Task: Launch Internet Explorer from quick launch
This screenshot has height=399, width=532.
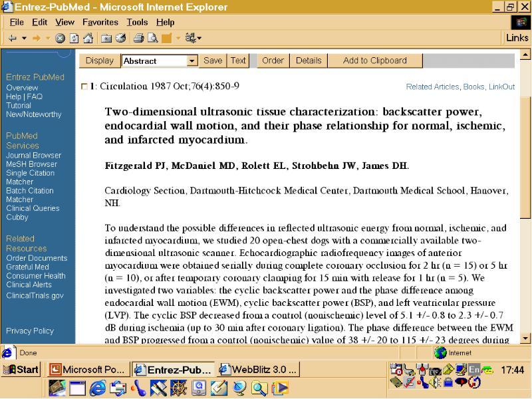Action: coord(97,388)
